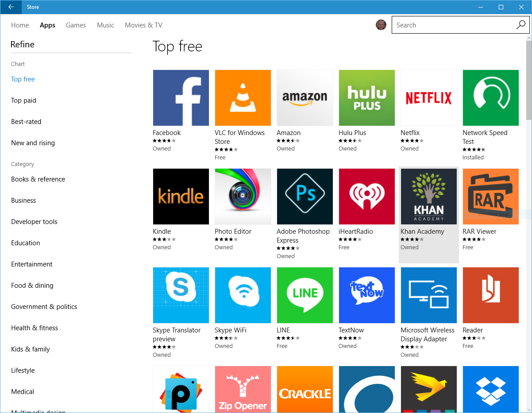Switch to the Movies & TV tab
This screenshot has height=413, width=532.
[x=143, y=25]
